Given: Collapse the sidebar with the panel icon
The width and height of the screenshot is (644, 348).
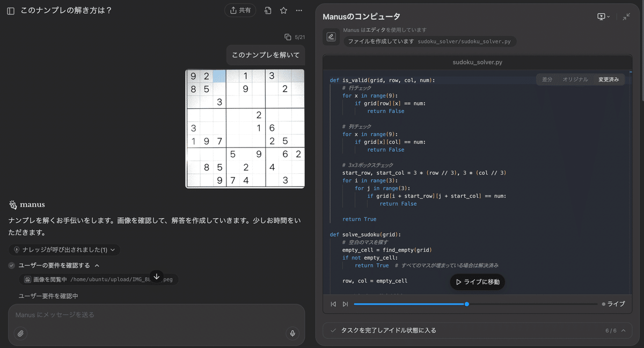Looking at the screenshot, I should 10,10.
